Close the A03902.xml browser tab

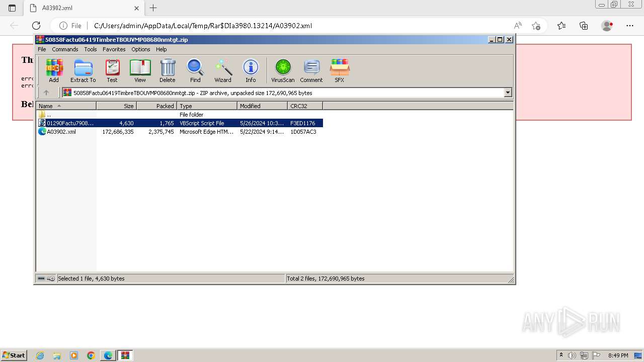(x=136, y=8)
